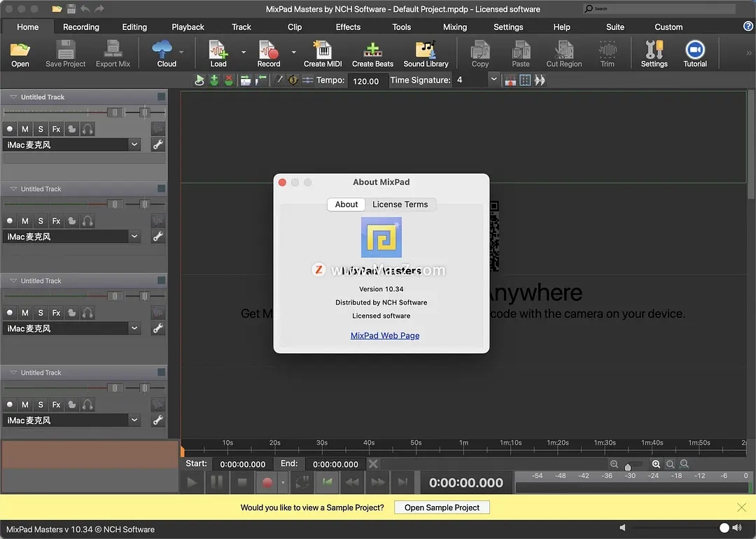
Task: Arm record on the first Untitled Track
Action: coord(10,129)
